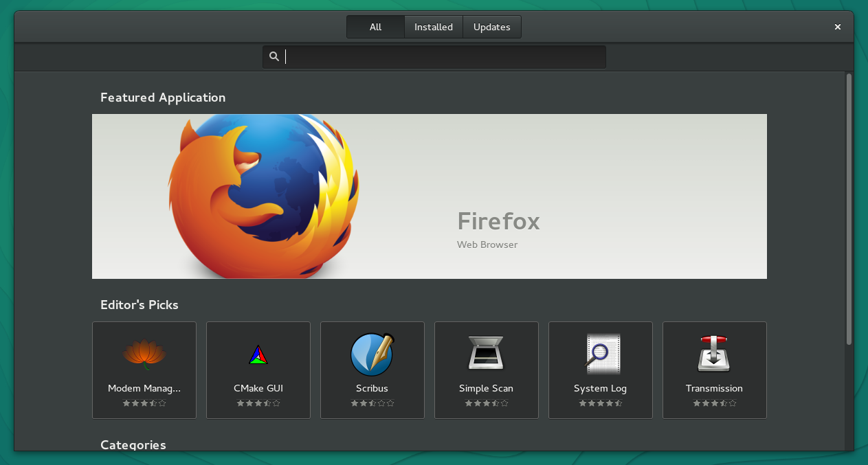The width and height of the screenshot is (868, 465).
Task: Click the Editor's Picks heading
Action: coord(140,304)
